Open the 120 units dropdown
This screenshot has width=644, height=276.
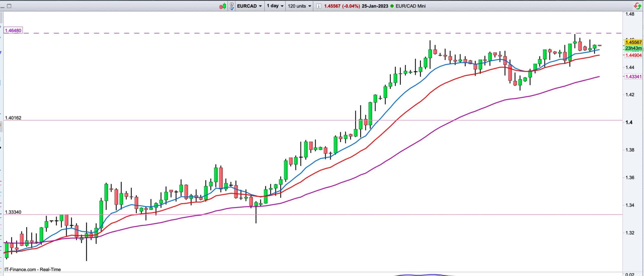(299, 6)
